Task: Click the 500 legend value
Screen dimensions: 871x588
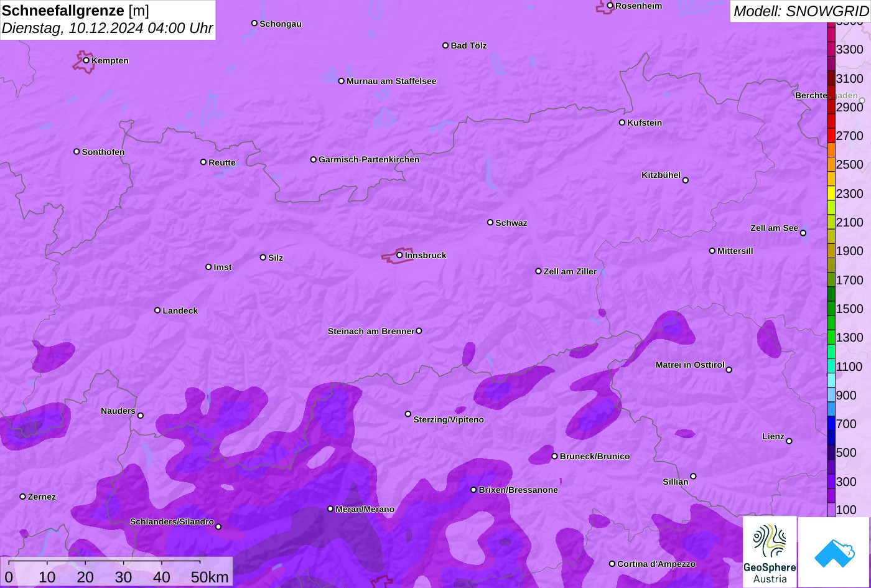Action: point(846,452)
